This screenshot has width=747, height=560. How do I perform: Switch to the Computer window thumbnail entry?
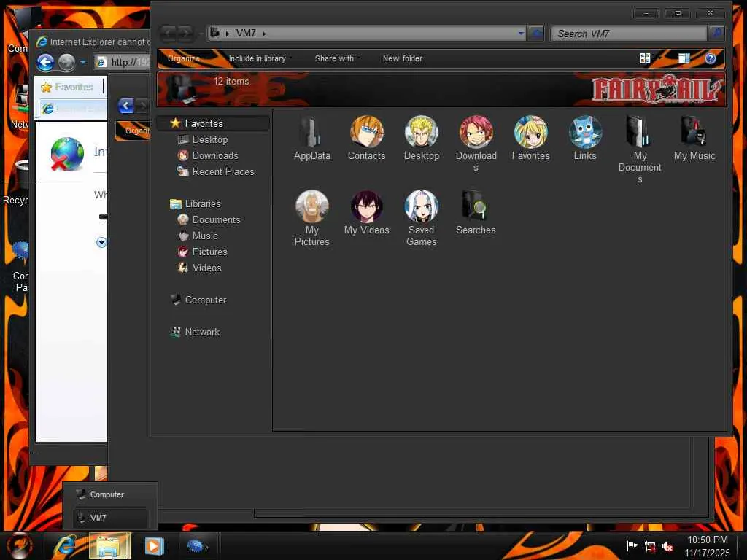(111, 495)
